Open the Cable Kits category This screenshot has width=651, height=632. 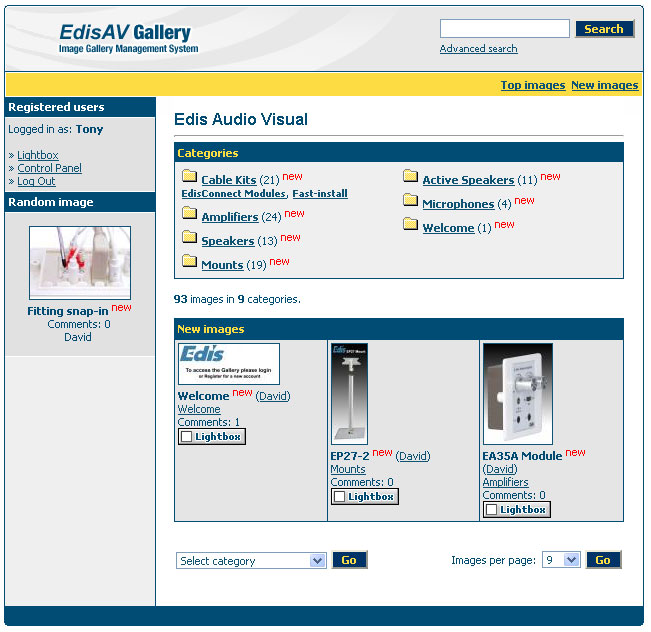coord(229,180)
